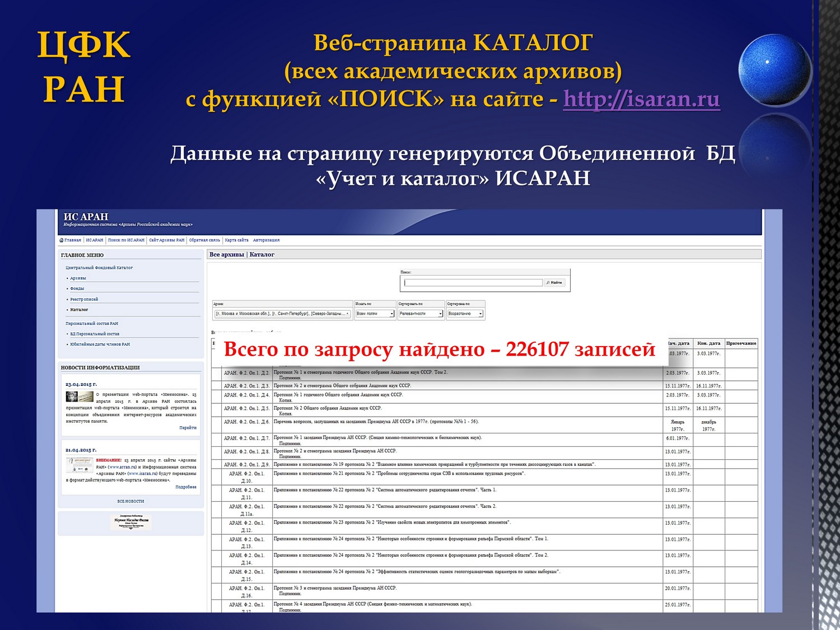Open the Обратная связь menu item
The height and width of the screenshot is (630, 840).
pyautogui.click(x=204, y=240)
